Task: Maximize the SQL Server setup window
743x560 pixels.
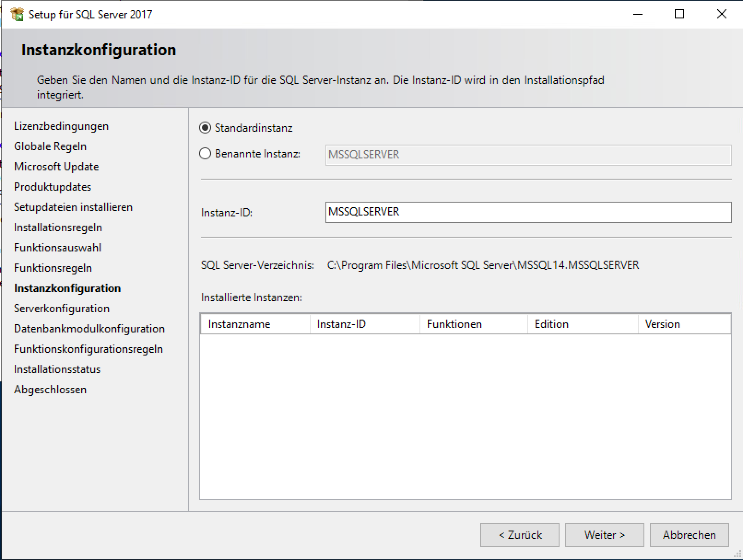Action: click(679, 14)
